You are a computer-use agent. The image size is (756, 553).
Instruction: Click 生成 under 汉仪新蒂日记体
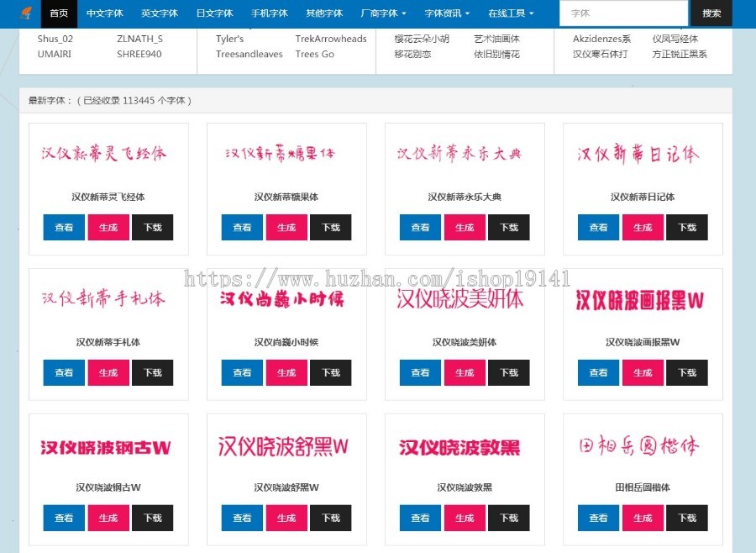[x=643, y=227]
